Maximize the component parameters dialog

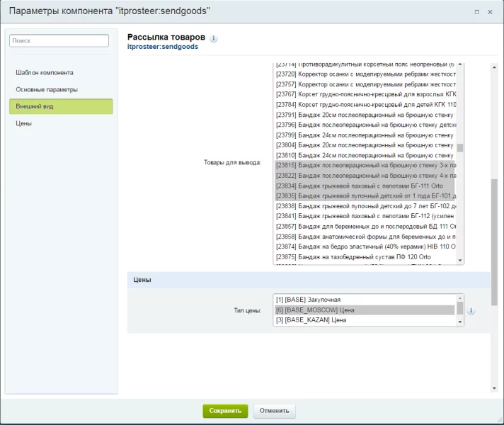[477, 12]
